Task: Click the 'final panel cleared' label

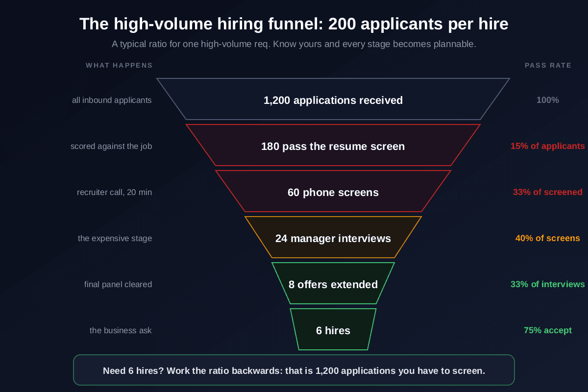Action: point(118,284)
